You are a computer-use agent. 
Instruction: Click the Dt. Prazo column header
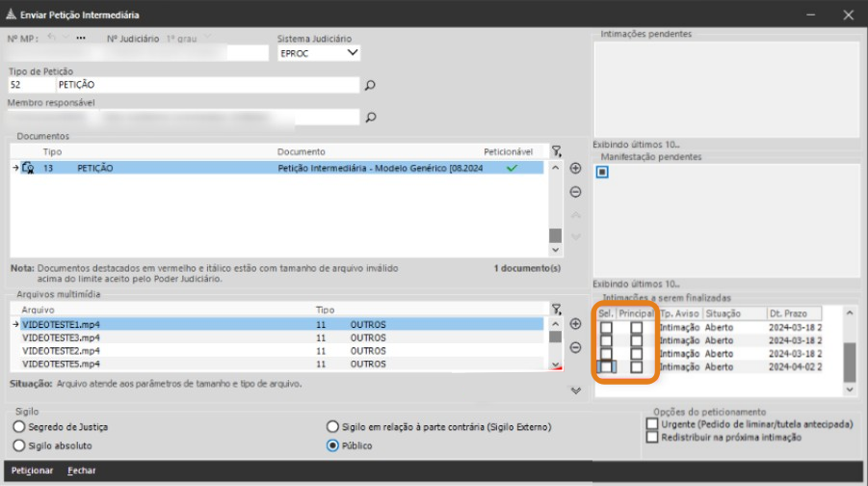[794, 313]
